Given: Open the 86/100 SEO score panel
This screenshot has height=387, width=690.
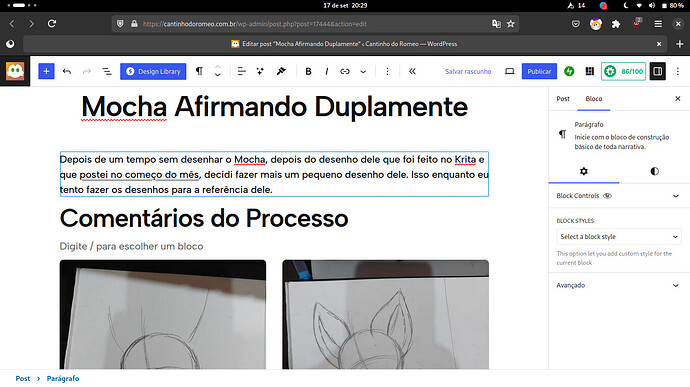Looking at the screenshot, I should [624, 71].
